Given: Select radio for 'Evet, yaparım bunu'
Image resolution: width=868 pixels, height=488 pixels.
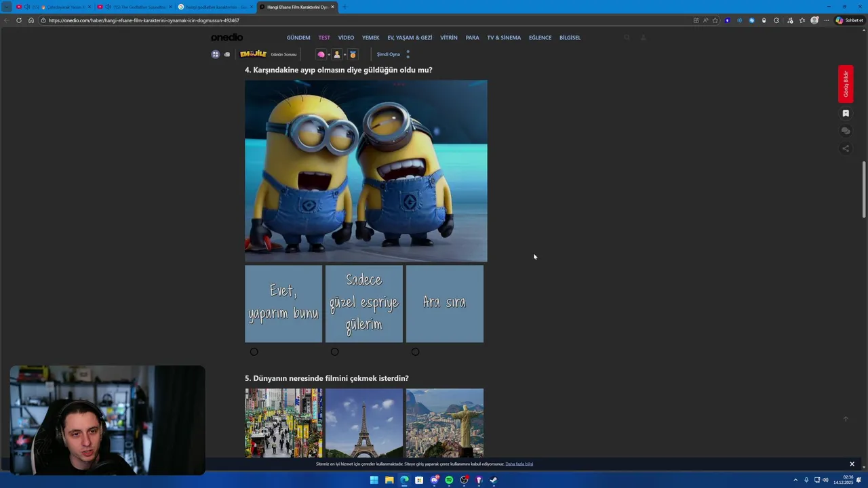Looking at the screenshot, I should pyautogui.click(x=254, y=352).
